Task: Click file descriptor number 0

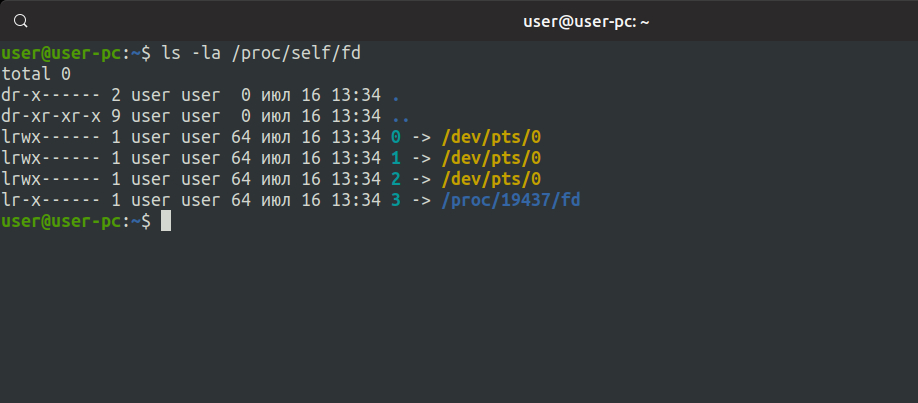Action: 396,137
